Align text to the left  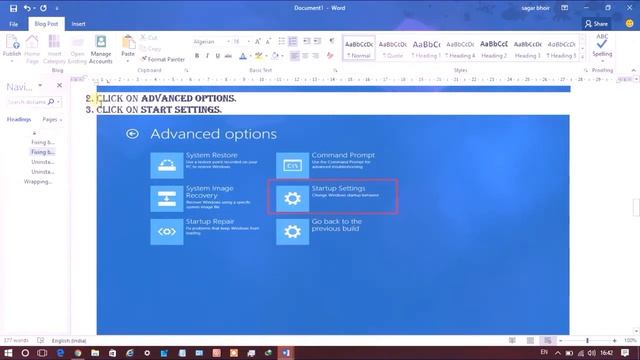[x=295, y=56]
